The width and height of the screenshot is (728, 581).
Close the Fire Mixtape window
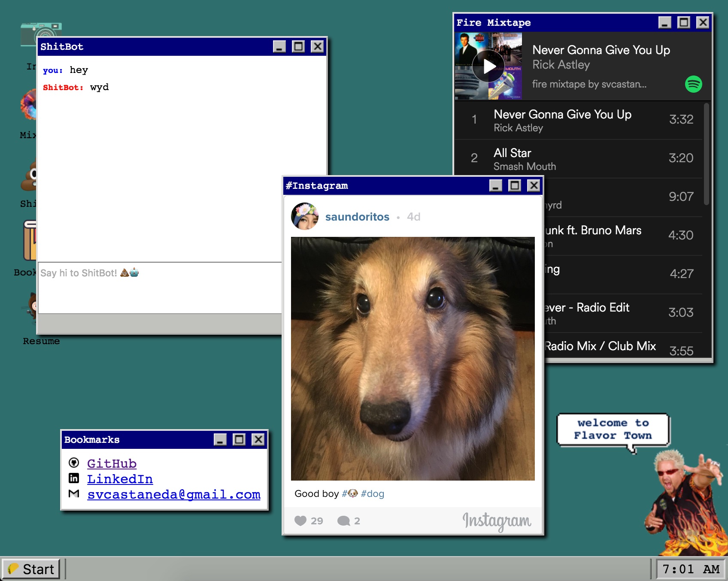click(x=703, y=22)
